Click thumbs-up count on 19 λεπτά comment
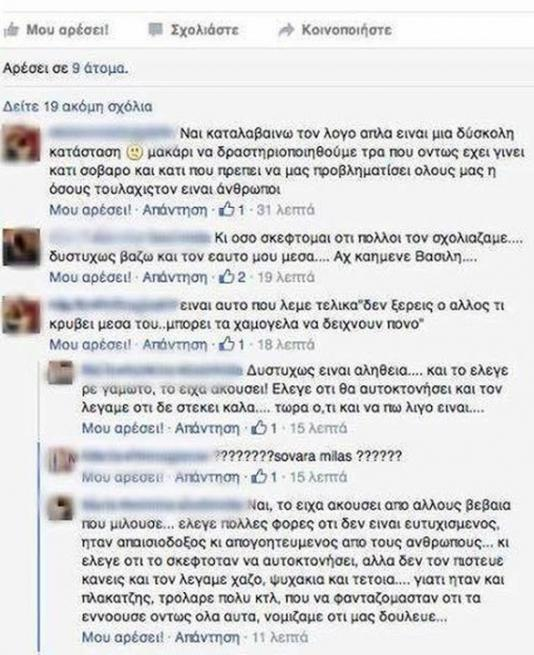This screenshot has width=534, height=655. 232,277
